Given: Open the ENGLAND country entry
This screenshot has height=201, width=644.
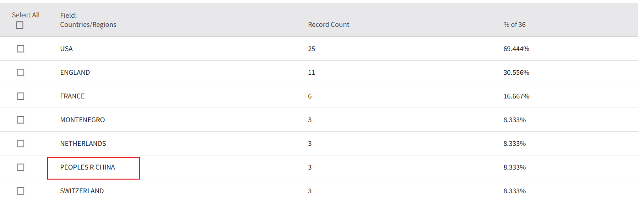Looking at the screenshot, I should [x=75, y=72].
